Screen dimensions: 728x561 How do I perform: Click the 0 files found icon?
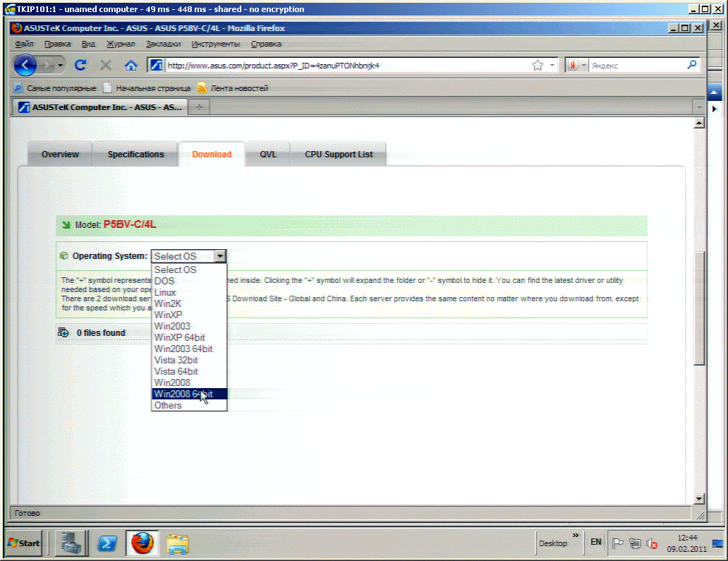63,332
